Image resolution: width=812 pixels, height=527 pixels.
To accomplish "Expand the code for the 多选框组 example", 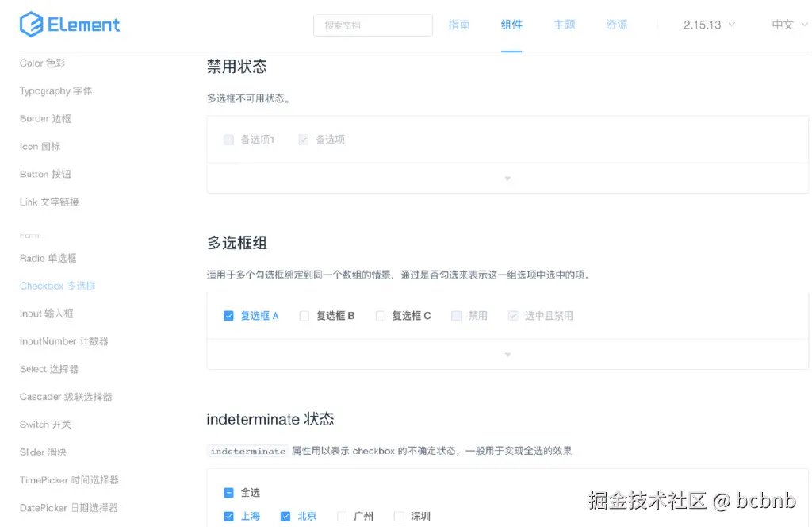I will tap(507, 354).
